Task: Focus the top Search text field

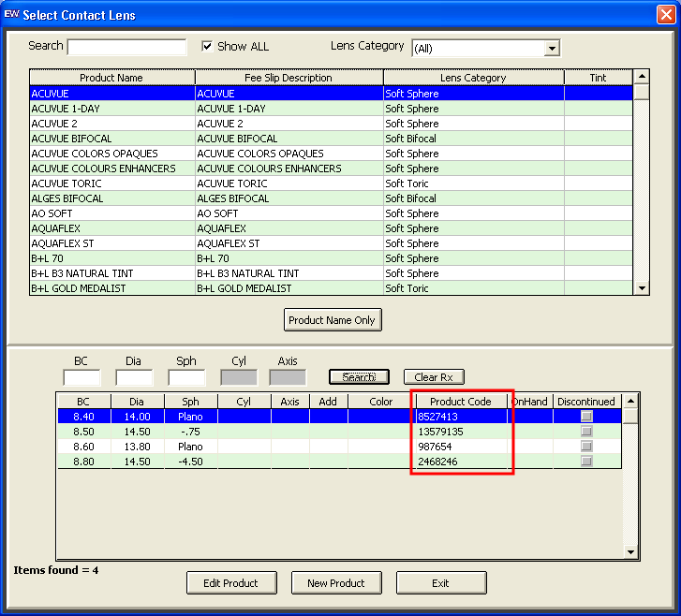Action: click(x=126, y=47)
